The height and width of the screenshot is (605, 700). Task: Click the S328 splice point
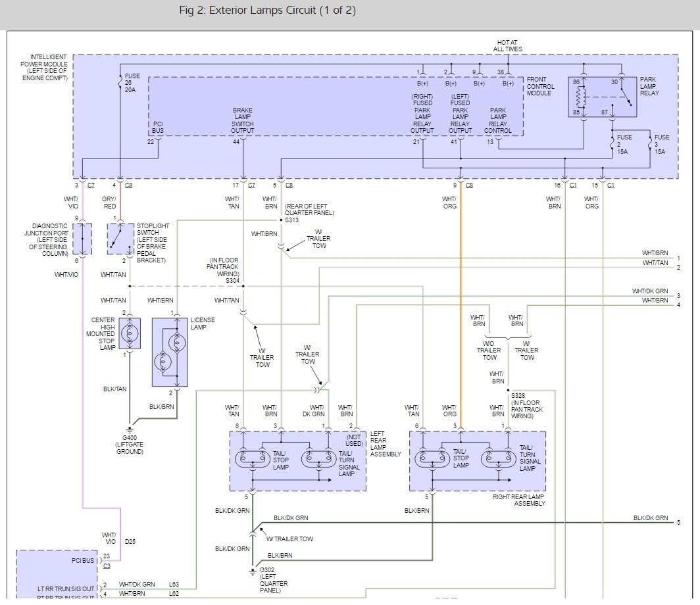point(508,391)
